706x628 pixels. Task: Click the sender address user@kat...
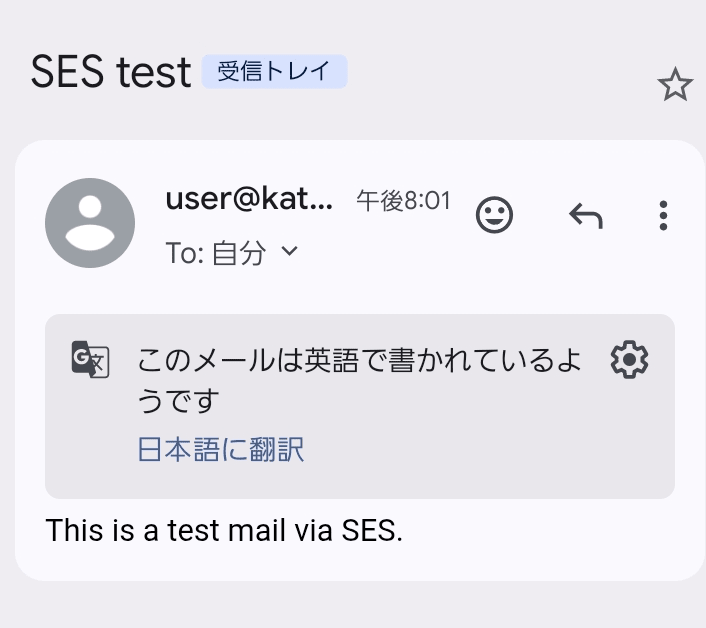coord(248,200)
